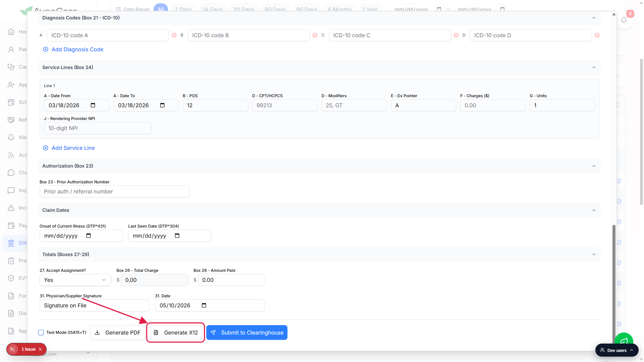
Task: Focus the Prior Authorization Number field
Action: (x=115, y=191)
